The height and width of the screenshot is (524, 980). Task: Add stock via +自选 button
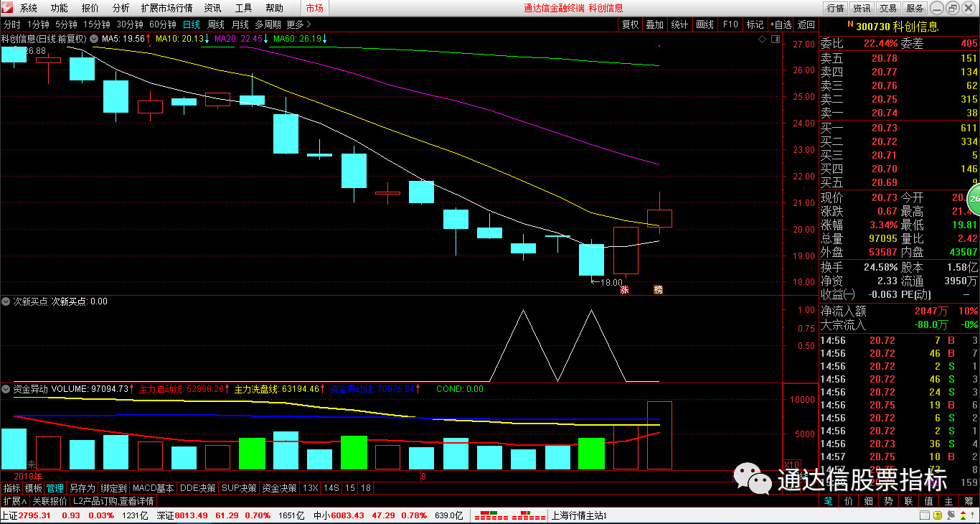click(781, 24)
